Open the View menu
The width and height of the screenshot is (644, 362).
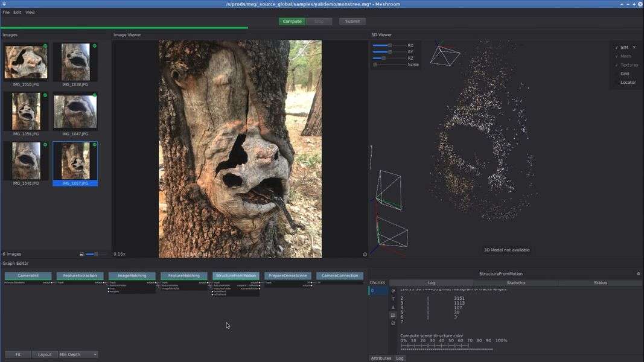30,12
